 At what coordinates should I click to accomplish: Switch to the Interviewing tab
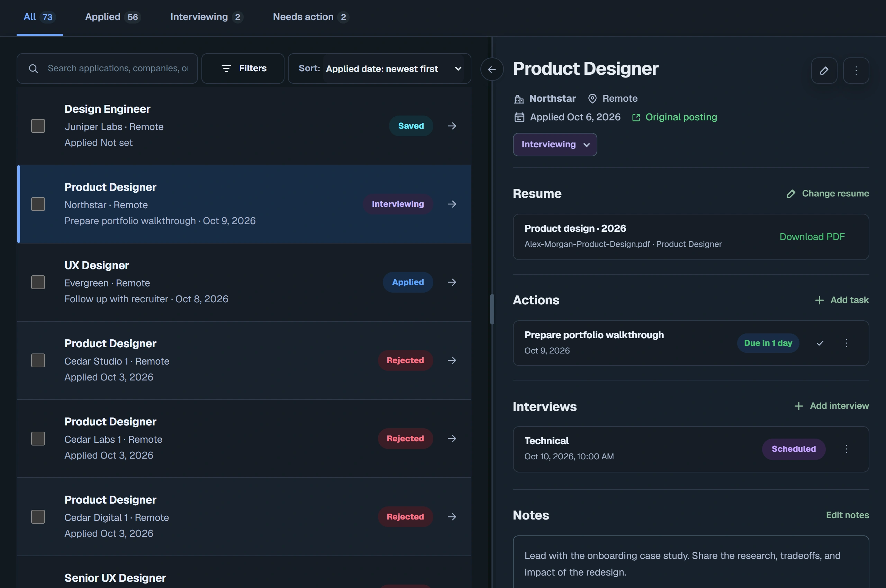[x=207, y=17]
